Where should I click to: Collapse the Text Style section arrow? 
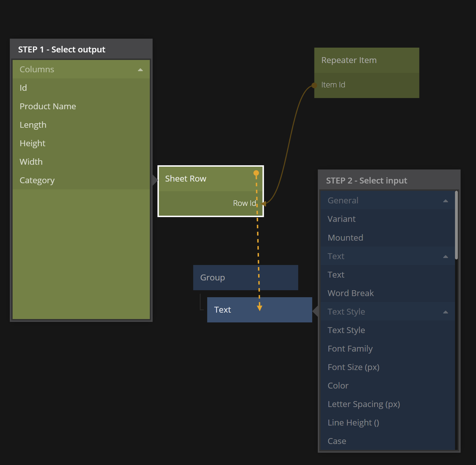point(445,312)
